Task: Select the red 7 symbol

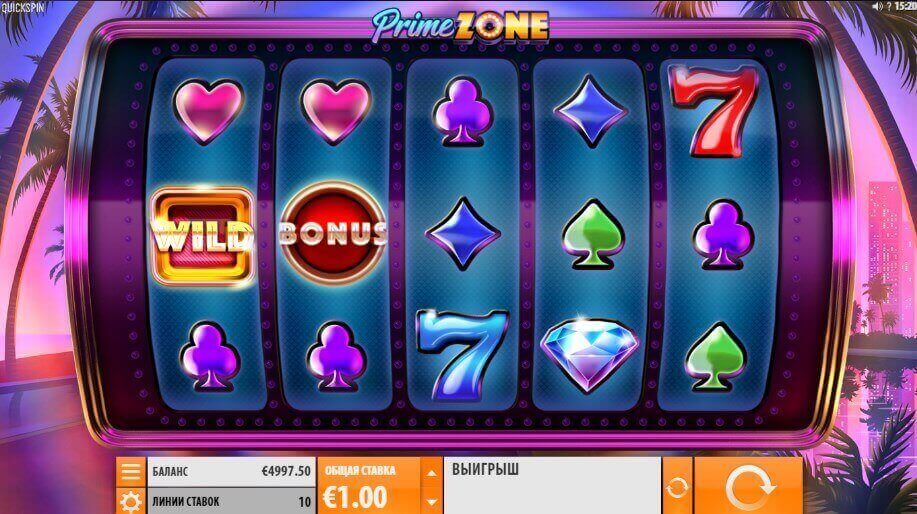Action: pos(714,111)
